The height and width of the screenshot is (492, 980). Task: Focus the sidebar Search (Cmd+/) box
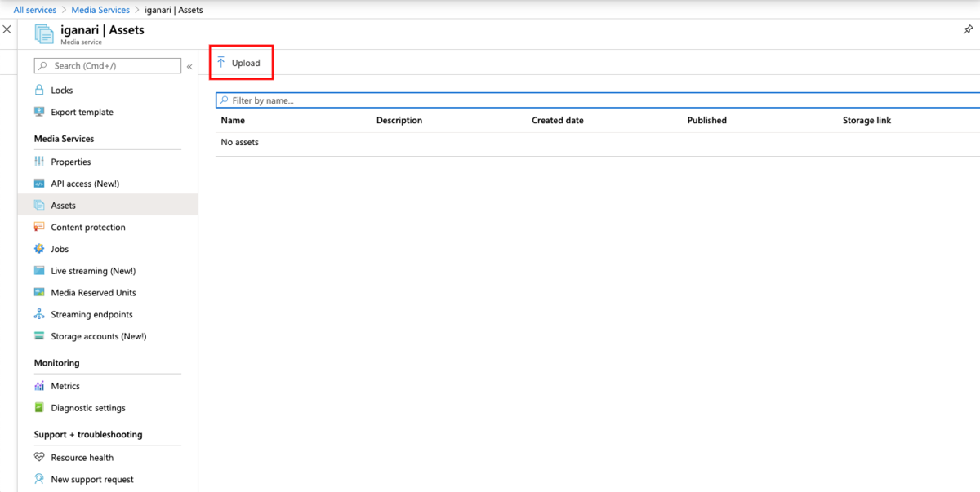(108, 66)
